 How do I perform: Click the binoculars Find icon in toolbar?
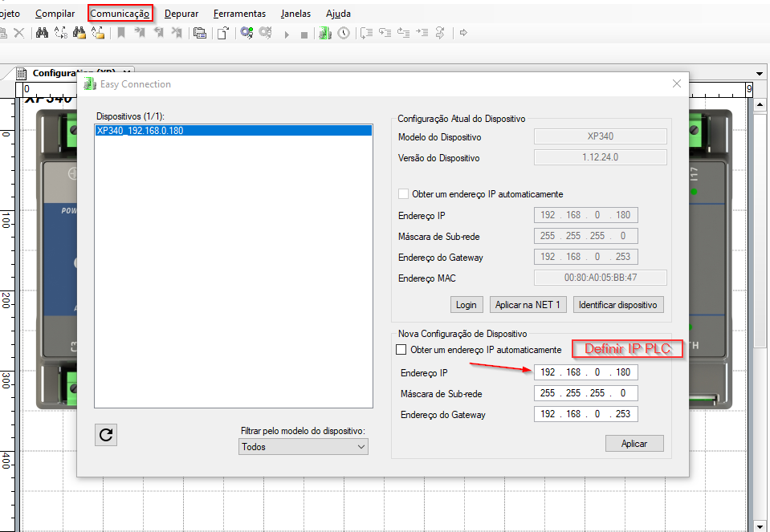point(43,33)
